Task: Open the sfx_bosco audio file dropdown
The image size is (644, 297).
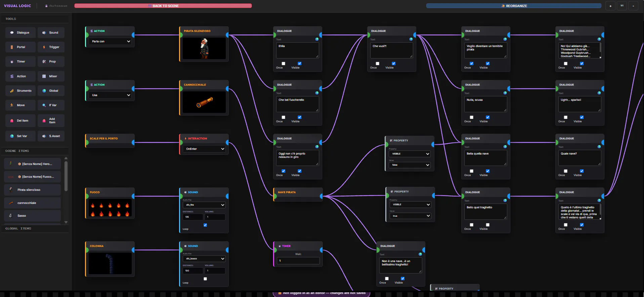Action: pyautogui.click(x=204, y=259)
